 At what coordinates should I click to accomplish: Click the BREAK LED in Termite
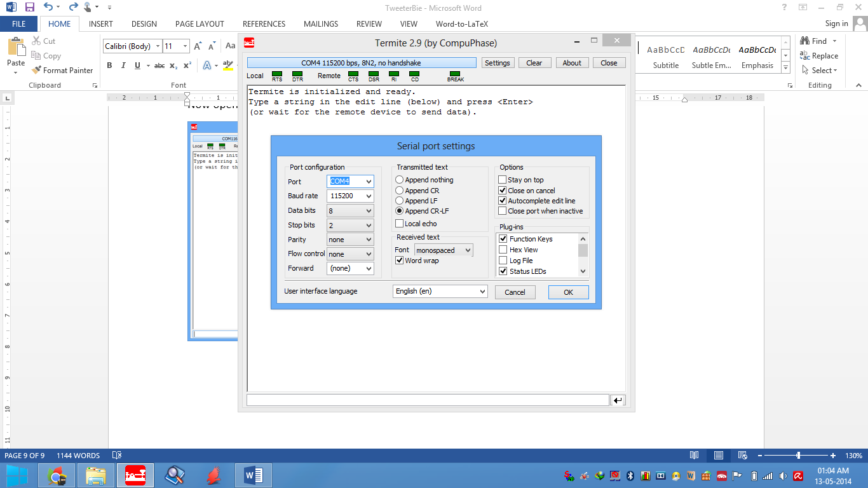(455, 74)
